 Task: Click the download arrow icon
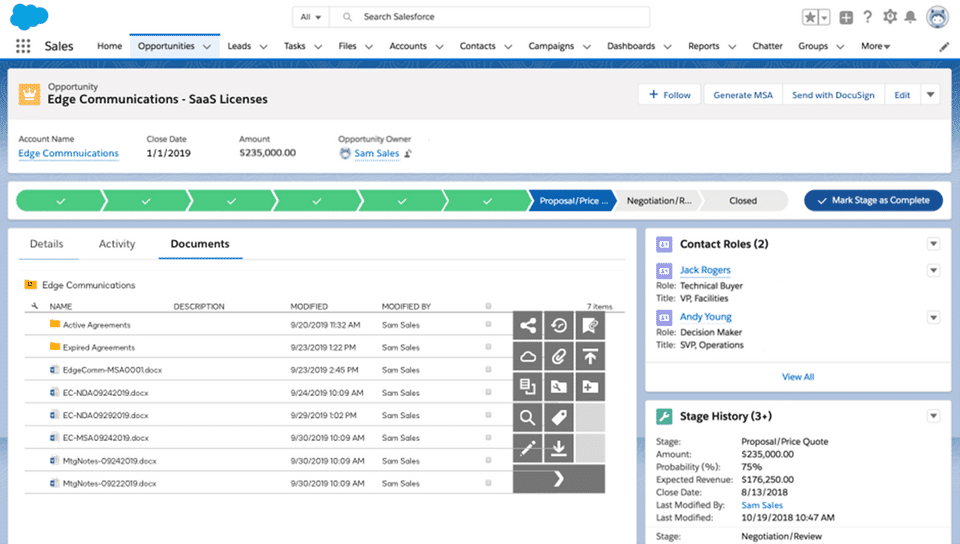(559, 448)
